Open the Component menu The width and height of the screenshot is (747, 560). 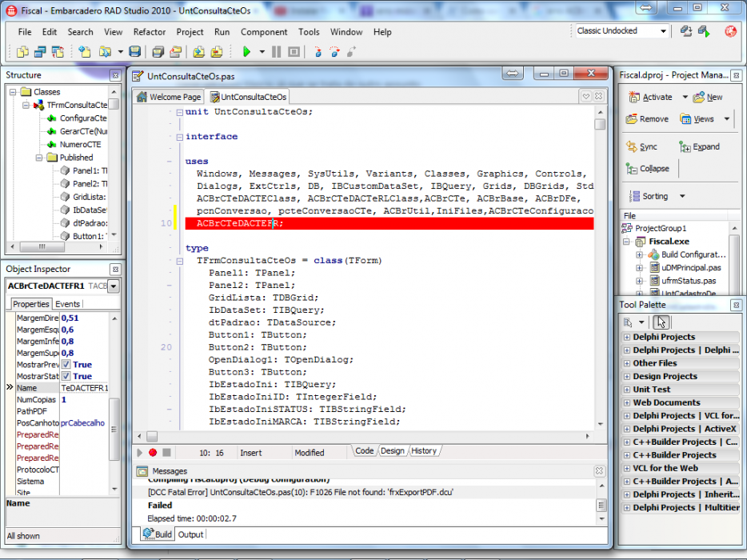click(264, 32)
